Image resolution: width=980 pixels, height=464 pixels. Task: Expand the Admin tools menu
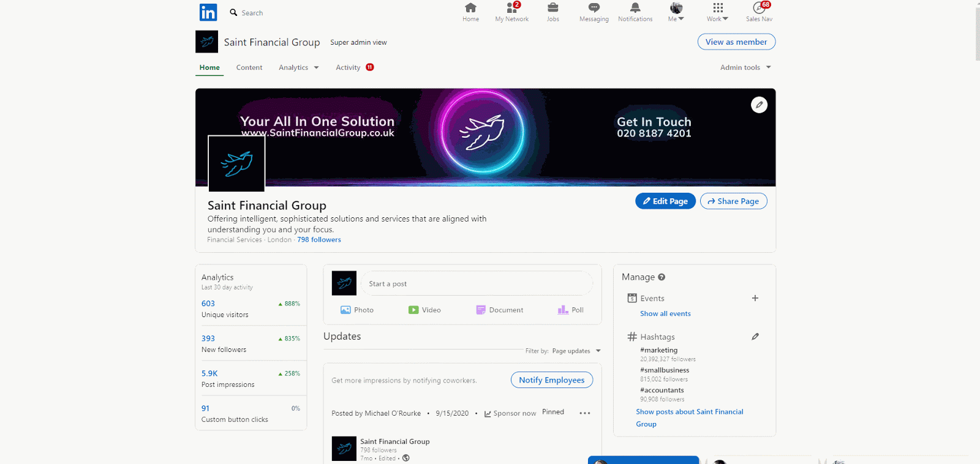coord(745,67)
